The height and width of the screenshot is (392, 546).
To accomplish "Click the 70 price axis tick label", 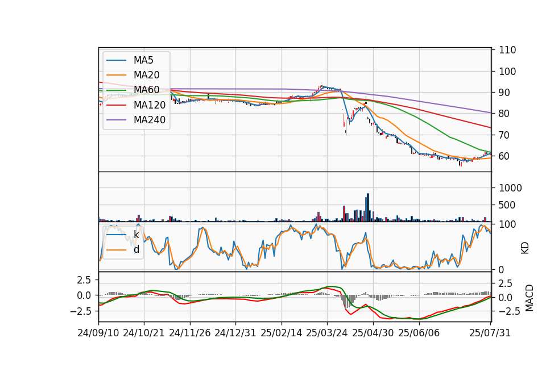I will [x=504, y=135].
